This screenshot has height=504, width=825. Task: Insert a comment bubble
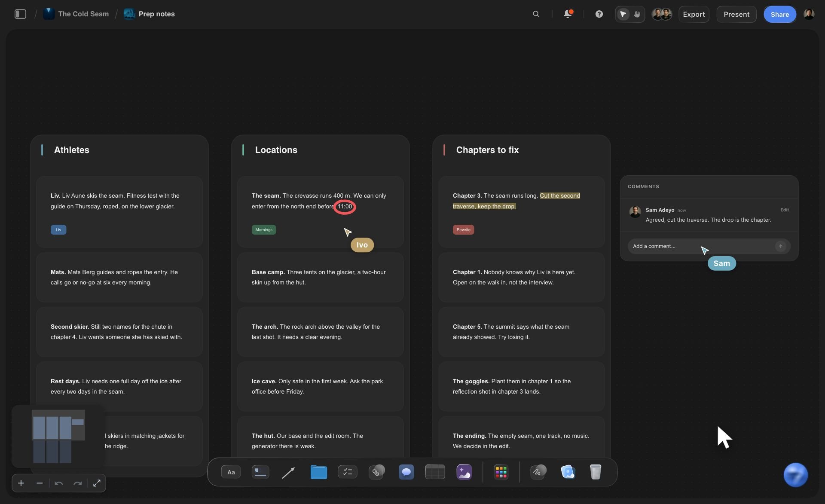[x=406, y=472]
